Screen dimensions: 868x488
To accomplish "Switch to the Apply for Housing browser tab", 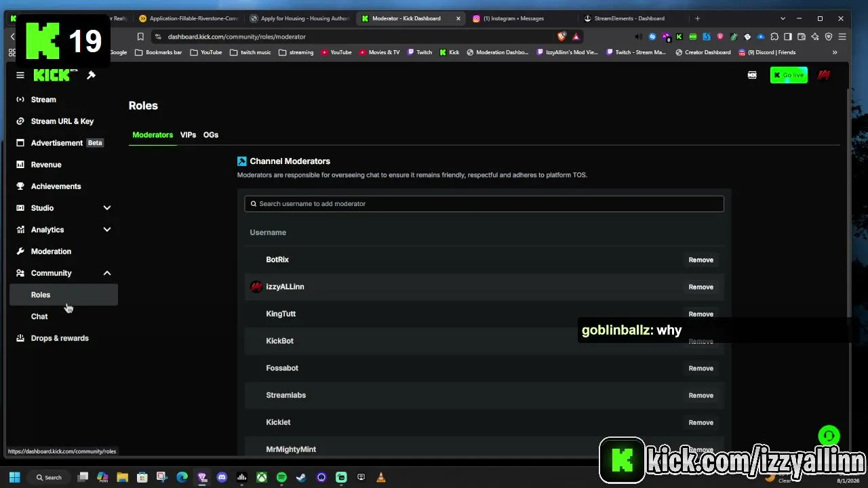I will pyautogui.click(x=298, y=18).
